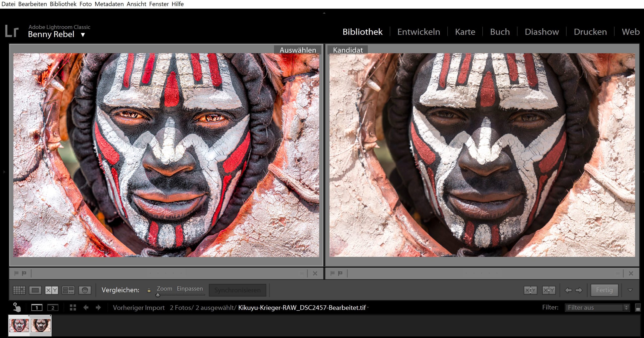Image resolution: width=644 pixels, height=338 pixels.
Task: Click Make Select XY arrow icon
Action: [549, 290]
